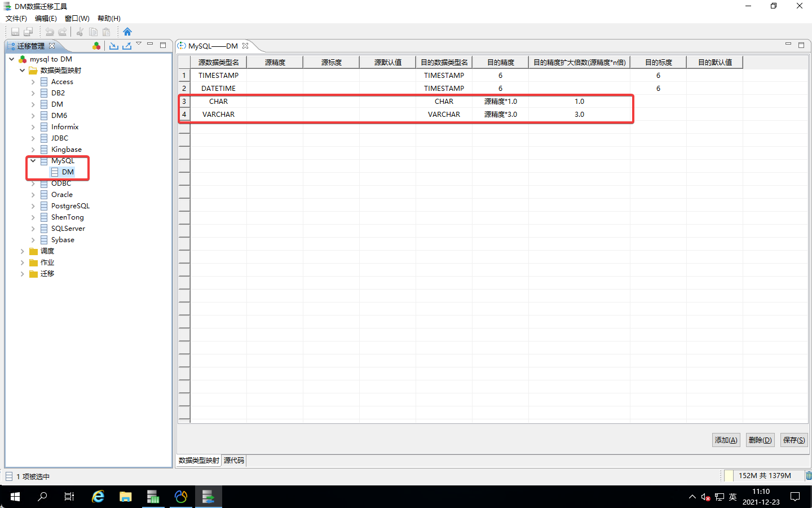
Task: Select the PostgreSQL tree item
Action: point(70,206)
